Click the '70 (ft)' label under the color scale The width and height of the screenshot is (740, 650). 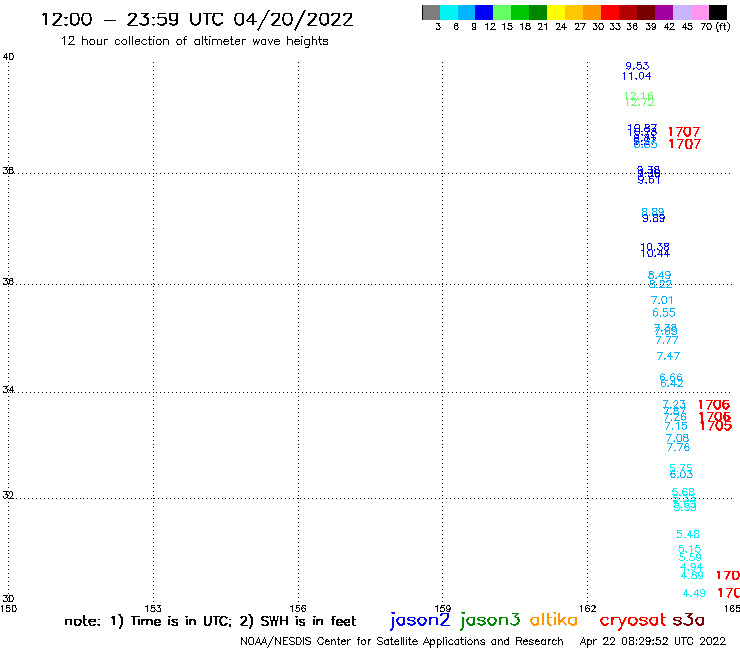[x=715, y=27]
